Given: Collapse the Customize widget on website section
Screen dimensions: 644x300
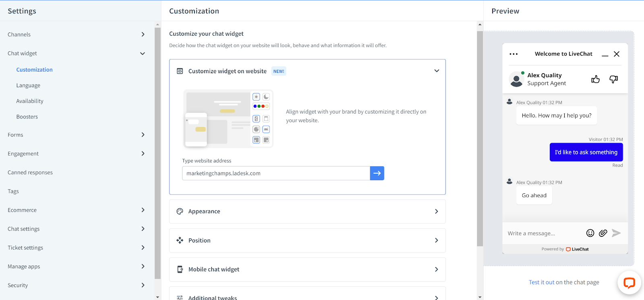Looking at the screenshot, I should click(x=436, y=71).
